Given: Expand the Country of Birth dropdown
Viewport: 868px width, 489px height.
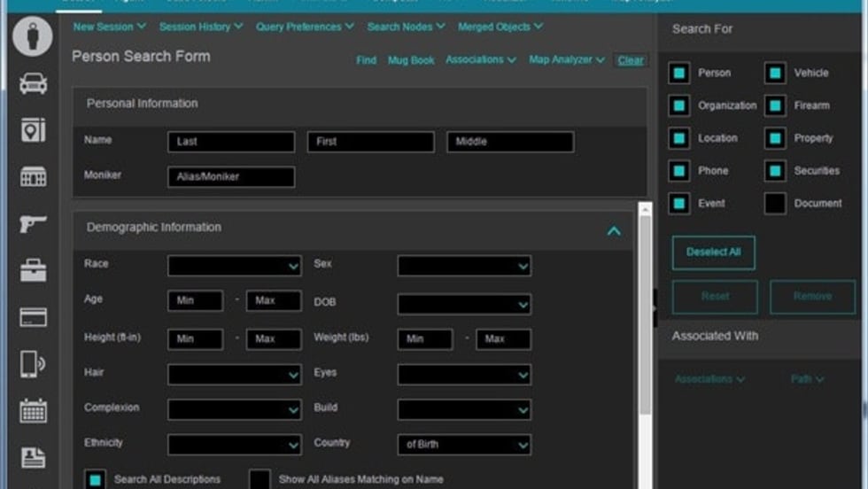Looking at the screenshot, I should 464,445.
